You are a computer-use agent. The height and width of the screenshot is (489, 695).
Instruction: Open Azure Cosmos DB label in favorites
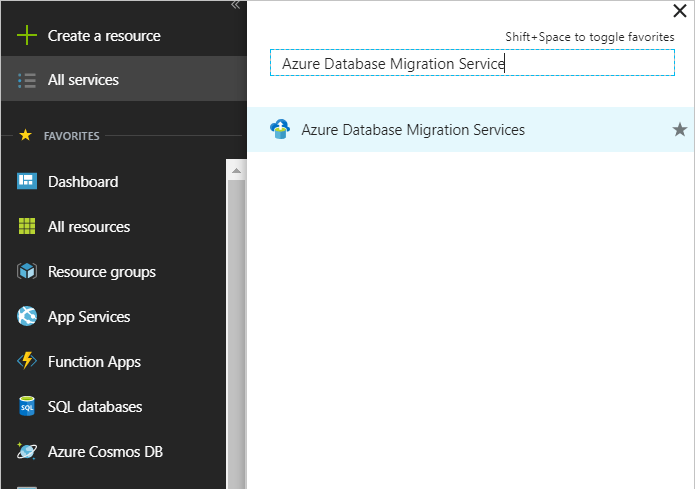[105, 452]
